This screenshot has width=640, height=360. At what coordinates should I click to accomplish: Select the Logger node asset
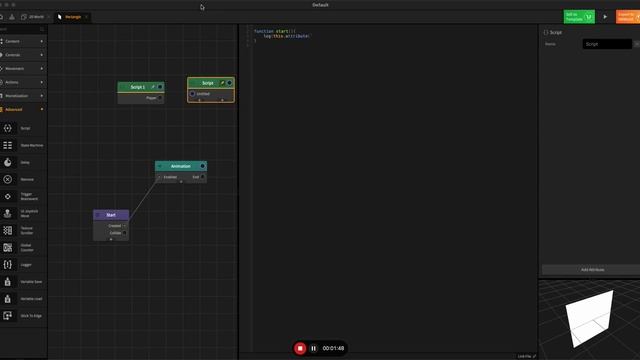tap(23, 264)
